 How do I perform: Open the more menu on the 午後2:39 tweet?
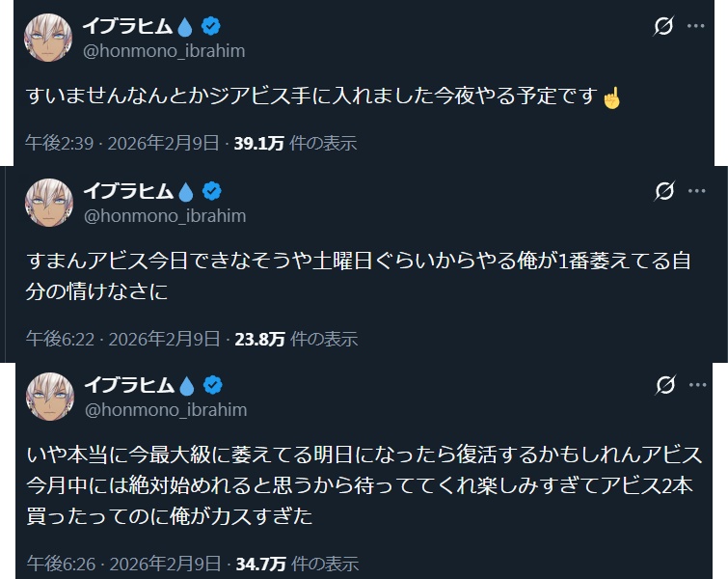[696, 26]
